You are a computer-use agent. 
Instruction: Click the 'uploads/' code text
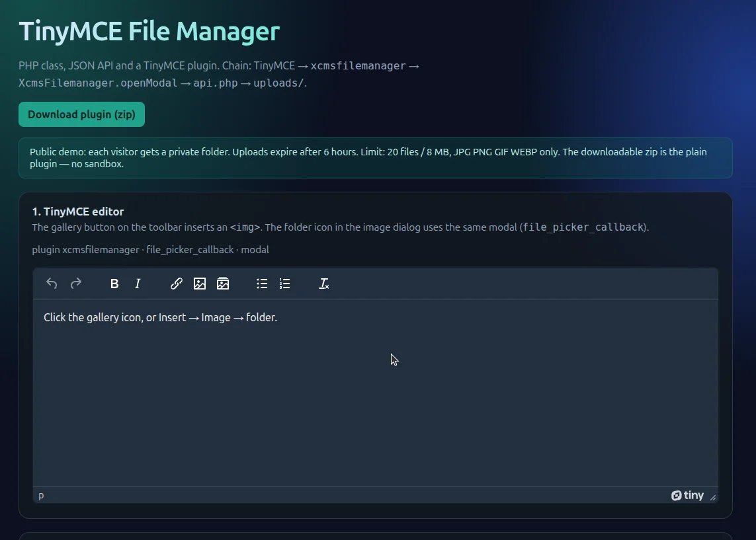(278, 83)
